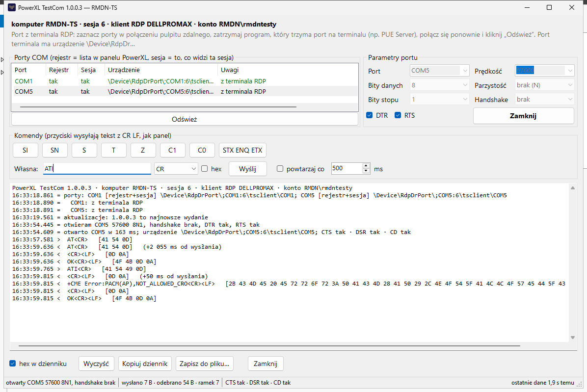Increase the repeat interval with the up arrow
Viewport: 587px width, 392px height.
click(x=366, y=166)
